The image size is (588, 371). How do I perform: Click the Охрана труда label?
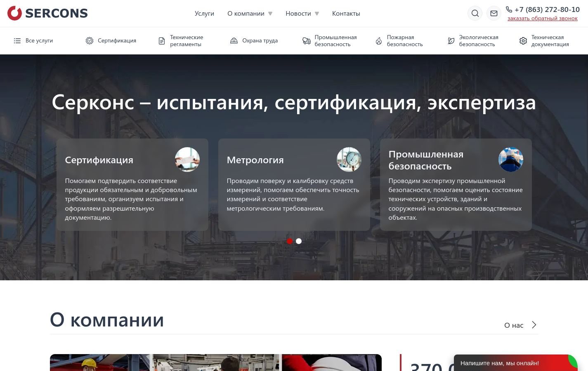pos(260,41)
